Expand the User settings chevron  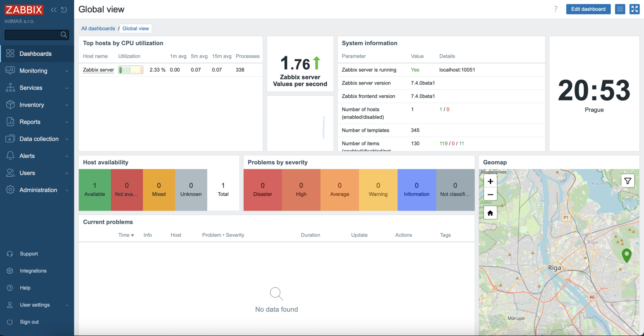point(67,305)
